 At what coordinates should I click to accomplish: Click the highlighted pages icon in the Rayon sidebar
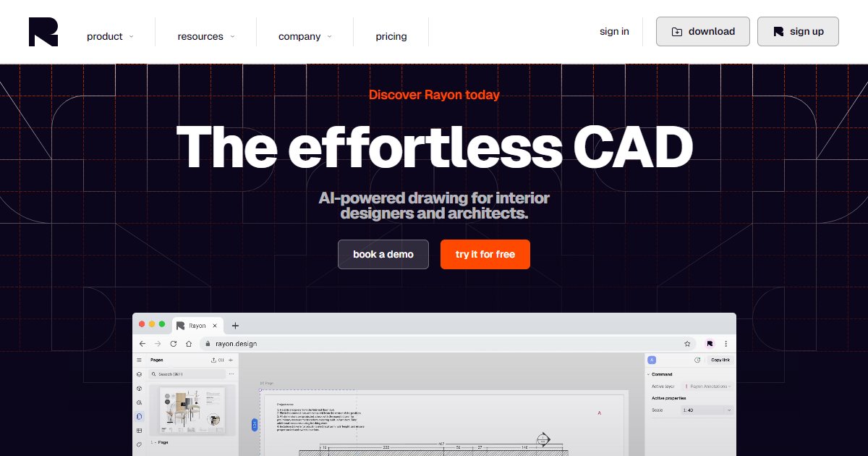[139, 416]
